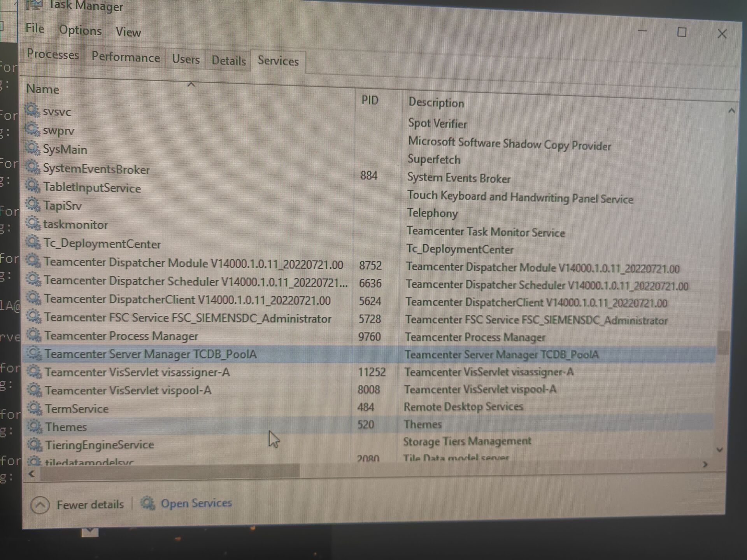
Task: Click the Open Services link
Action: [x=196, y=503]
